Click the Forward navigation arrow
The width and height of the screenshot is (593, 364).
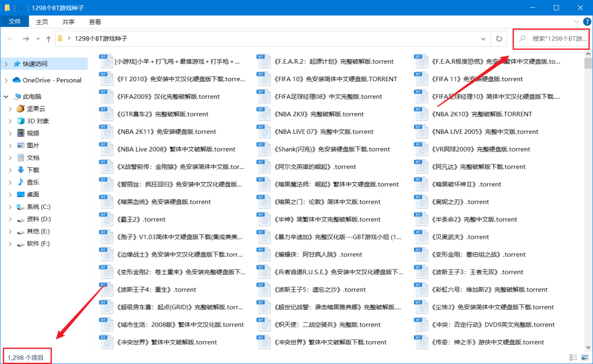coord(26,38)
